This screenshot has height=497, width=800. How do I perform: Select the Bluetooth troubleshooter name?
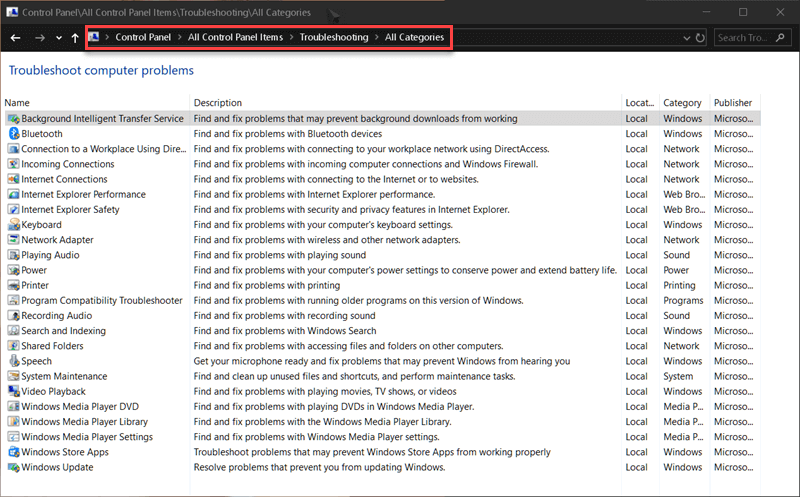coord(42,134)
